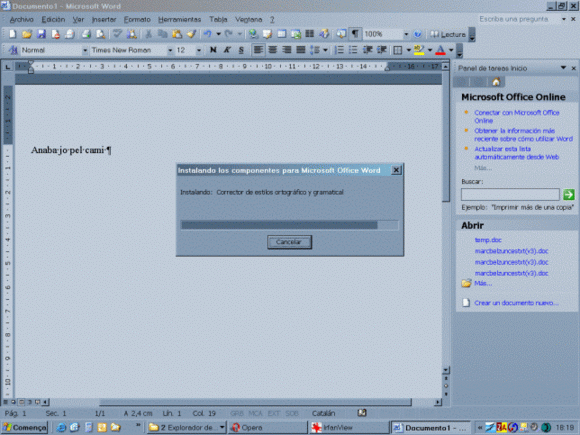Open the Drawing toolbar icon
Image resolution: width=580 pixels, height=435 pixels.
click(x=324, y=34)
